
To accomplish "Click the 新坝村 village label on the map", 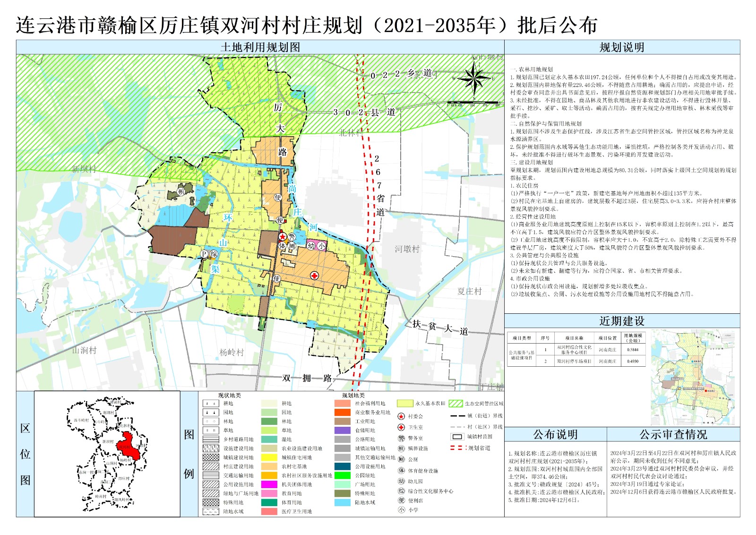I will (x=84, y=169).
